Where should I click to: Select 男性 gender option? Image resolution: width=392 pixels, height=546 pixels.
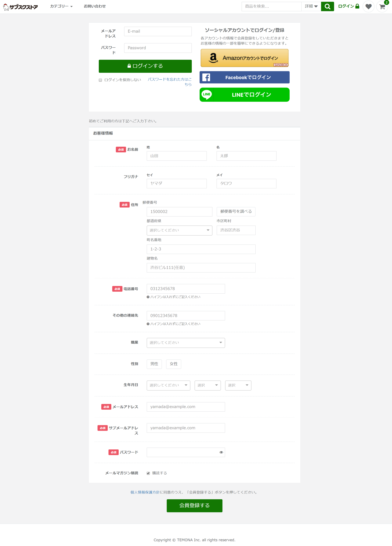(x=154, y=364)
